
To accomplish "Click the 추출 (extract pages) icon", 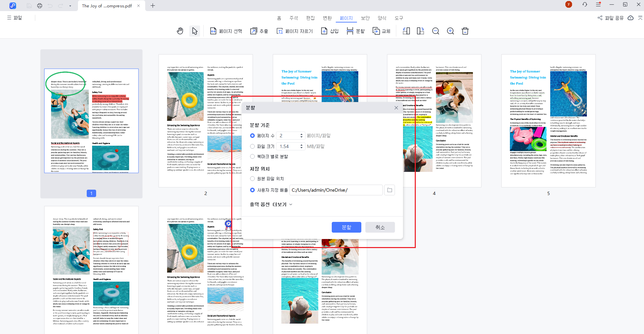I will [259, 31].
